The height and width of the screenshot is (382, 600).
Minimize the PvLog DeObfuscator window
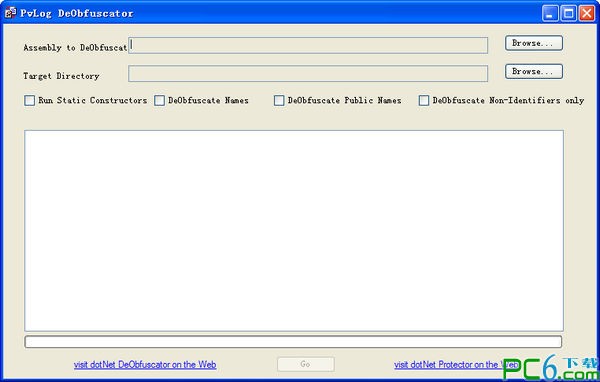[x=550, y=13]
